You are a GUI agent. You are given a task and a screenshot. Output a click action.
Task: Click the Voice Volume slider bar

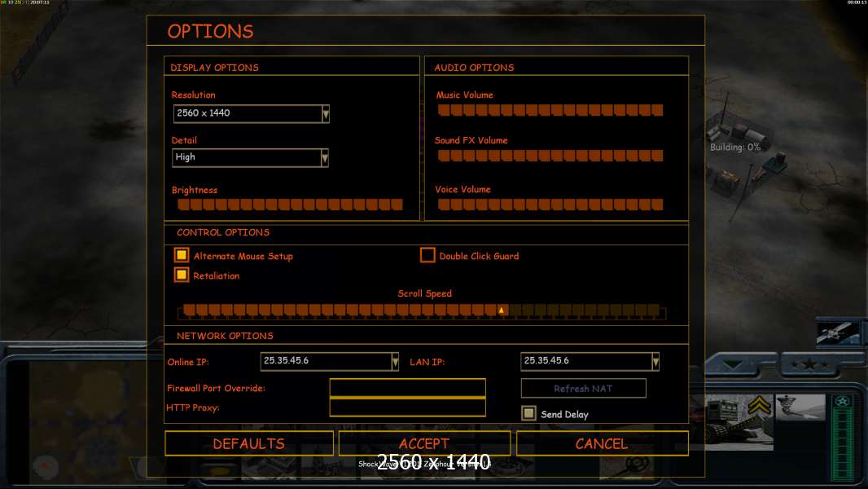(x=550, y=205)
